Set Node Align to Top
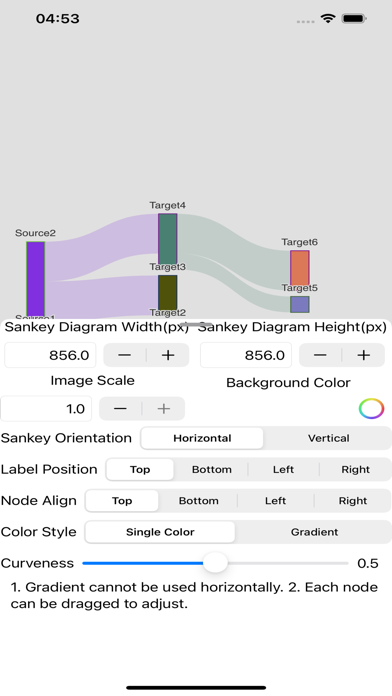This screenshot has width=392, height=696. [x=122, y=501]
